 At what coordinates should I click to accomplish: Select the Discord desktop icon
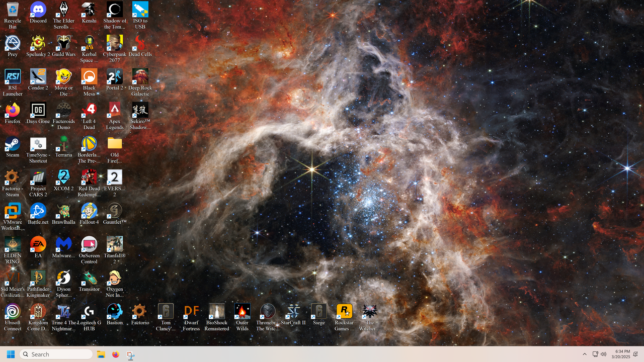[x=38, y=10]
